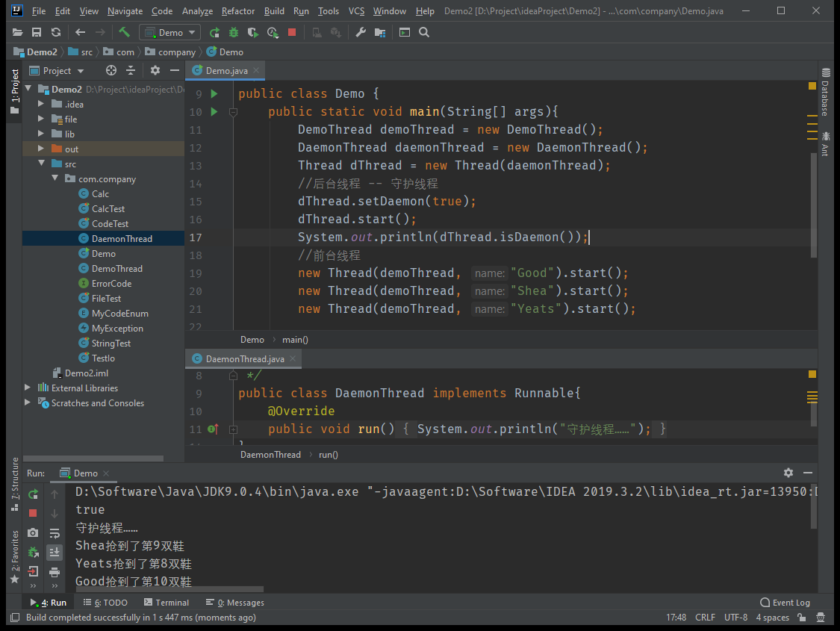
Task: Toggle the read-only lock icon in status bar
Action: click(x=802, y=617)
